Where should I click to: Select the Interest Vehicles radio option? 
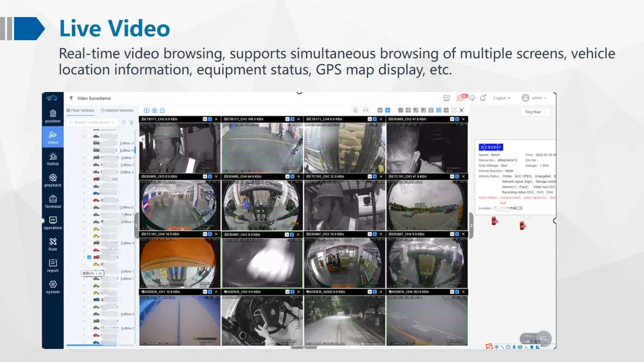[117, 111]
